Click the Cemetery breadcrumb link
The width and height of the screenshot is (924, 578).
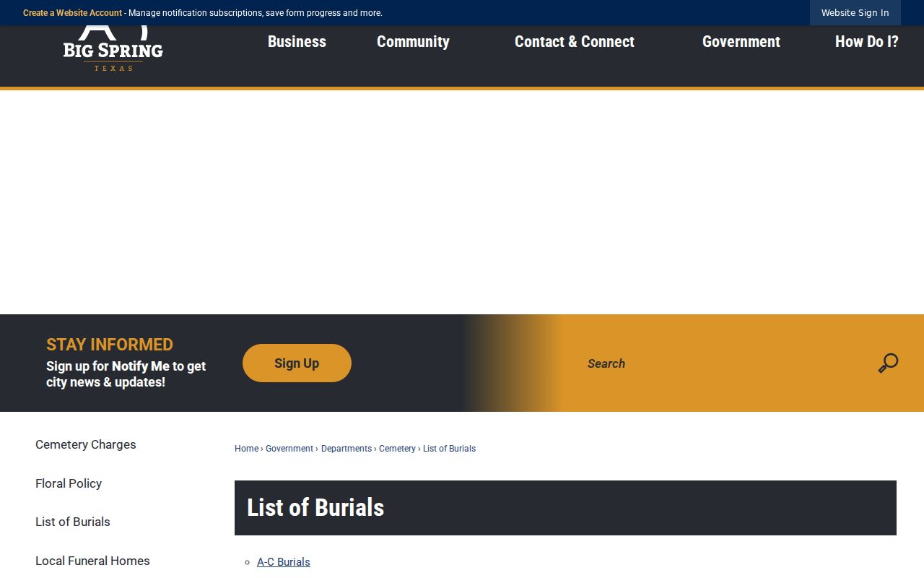[x=397, y=449]
